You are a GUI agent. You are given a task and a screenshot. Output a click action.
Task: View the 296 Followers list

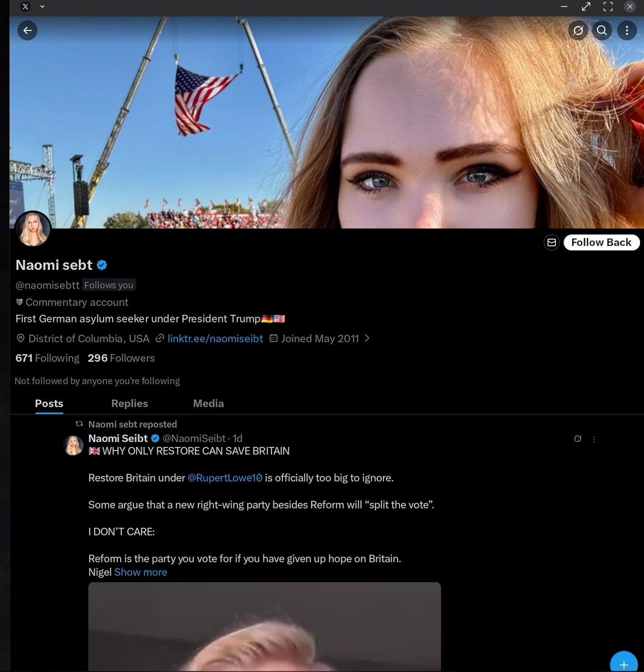pos(121,358)
